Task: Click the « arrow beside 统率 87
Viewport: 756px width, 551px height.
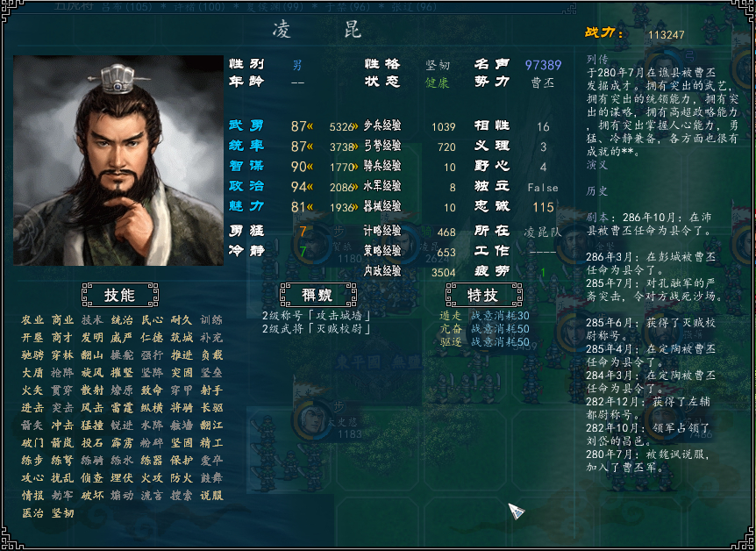Action: point(310,147)
